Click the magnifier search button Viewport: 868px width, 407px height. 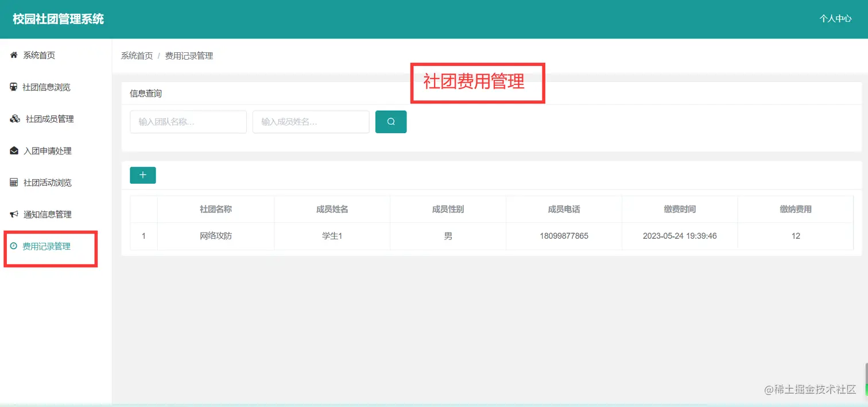click(x=391, y=122)
